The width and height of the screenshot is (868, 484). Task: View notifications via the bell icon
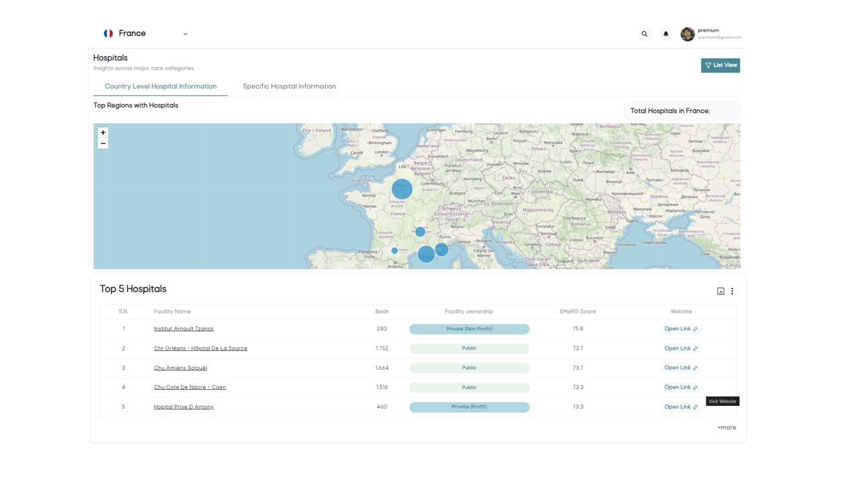[x=666, y=34]
